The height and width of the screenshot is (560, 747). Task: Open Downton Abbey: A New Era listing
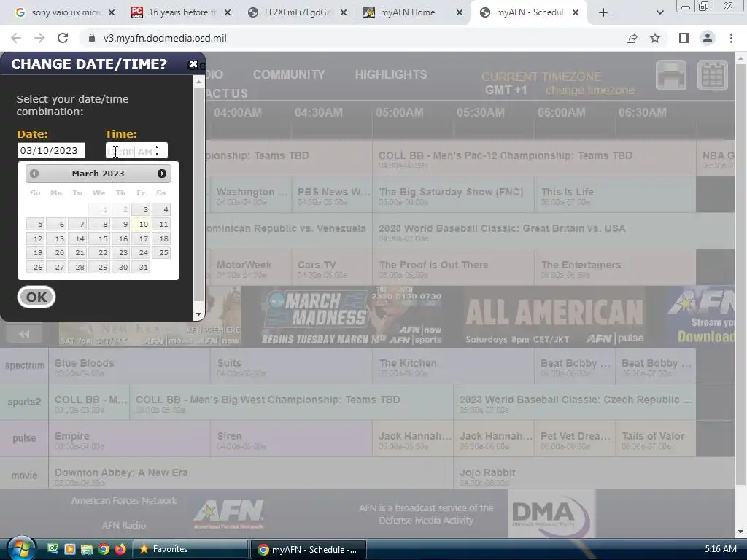coord(251,474)
